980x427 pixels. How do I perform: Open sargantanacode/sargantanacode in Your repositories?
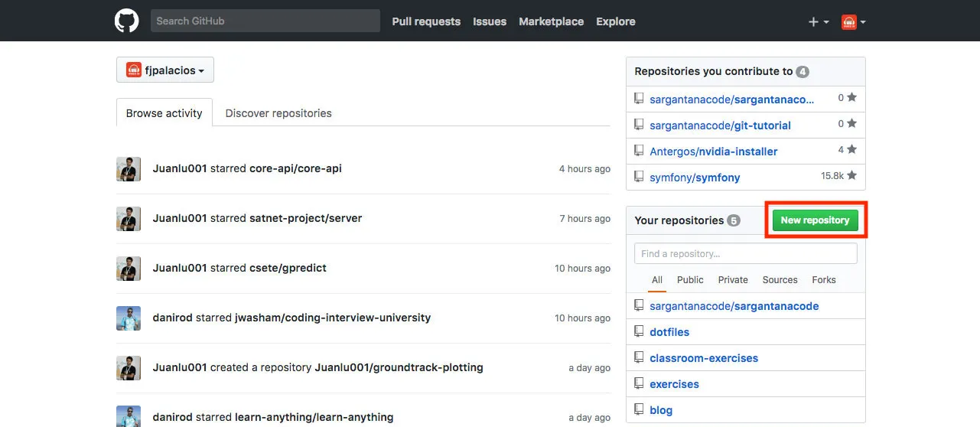pyautogui.click(x=734, y=305)
